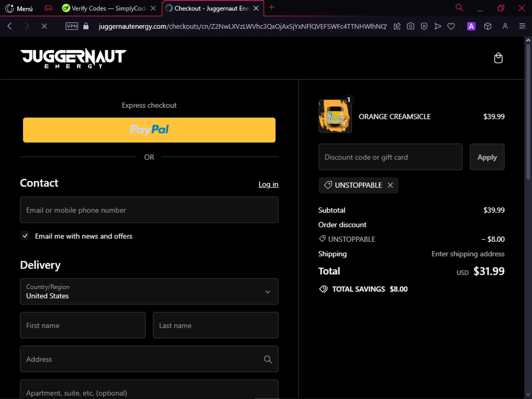The width and height of the screenshot is (532, 399).
Task: Pay with PayPal express checkout
Action: pos(149,130)
